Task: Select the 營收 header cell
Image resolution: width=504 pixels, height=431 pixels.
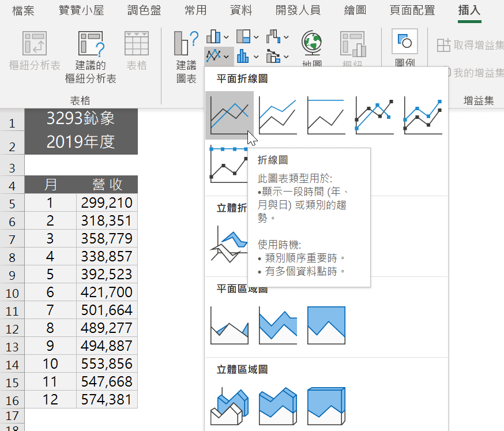Action: point(107,185)
